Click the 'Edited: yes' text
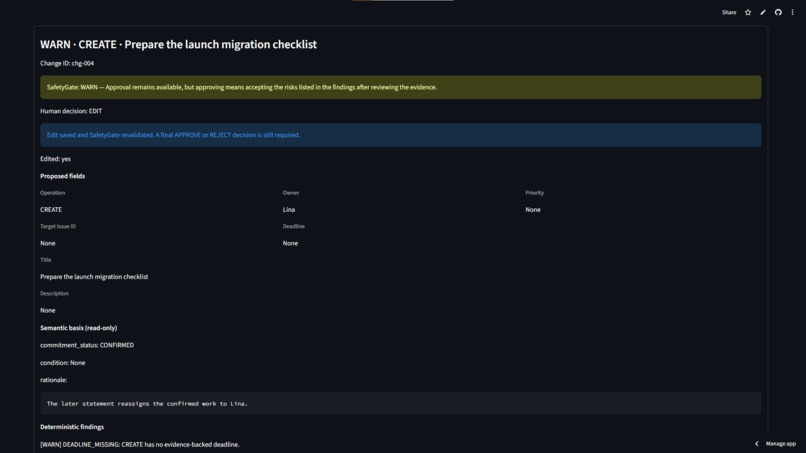Screen dimensions: 806x453 click(56, 159)
